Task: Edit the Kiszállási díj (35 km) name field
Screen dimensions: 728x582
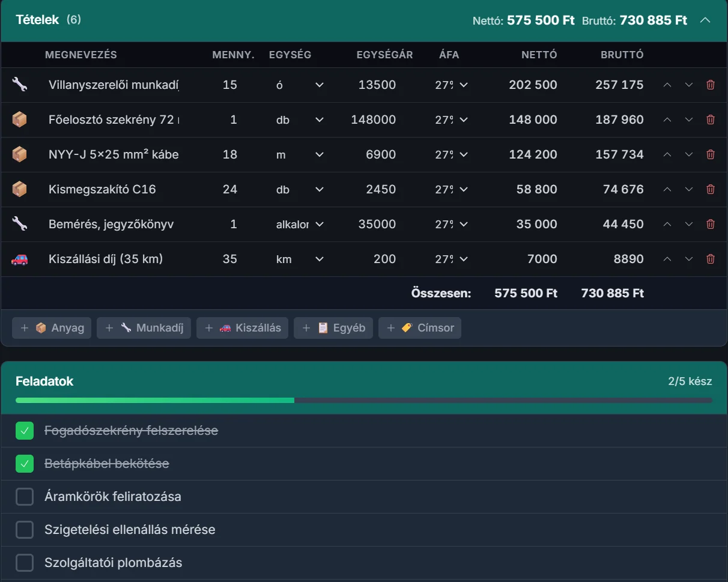Action: click(114, 259)
